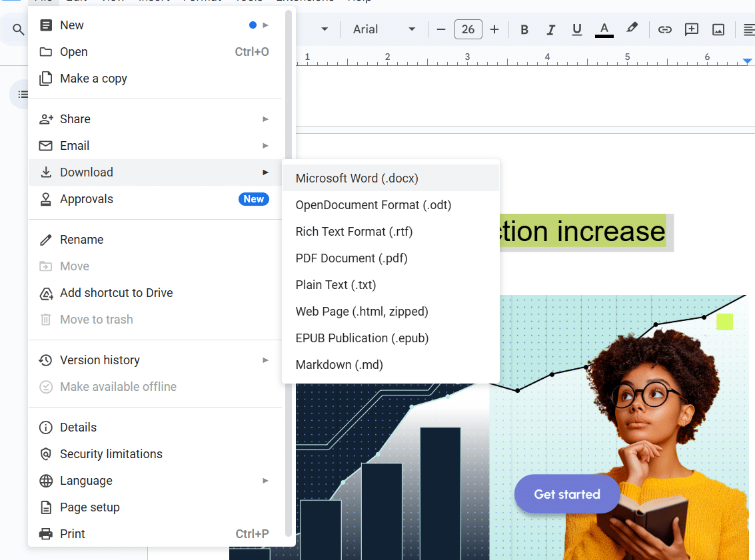
Task: Open document Details
Action: coord(155,427)
